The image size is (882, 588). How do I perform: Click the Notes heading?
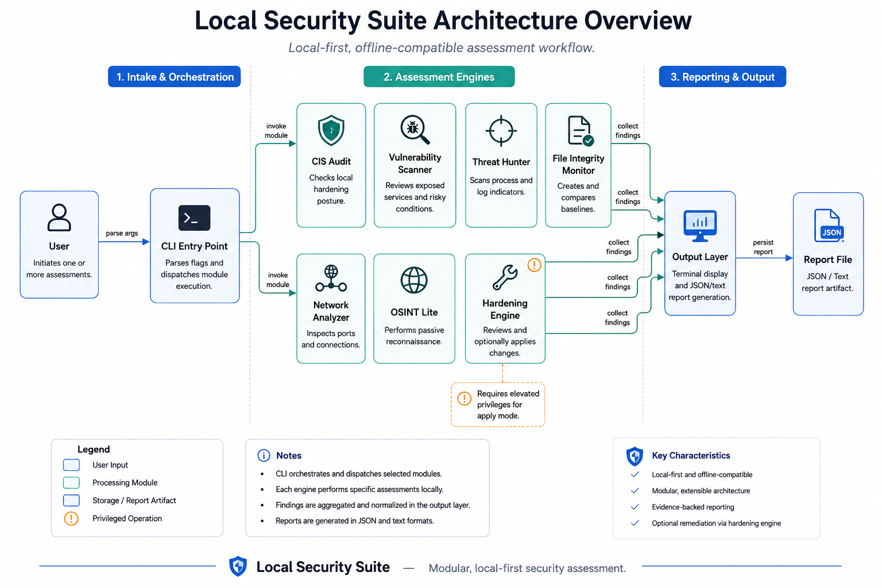click(x=289, y=455)
